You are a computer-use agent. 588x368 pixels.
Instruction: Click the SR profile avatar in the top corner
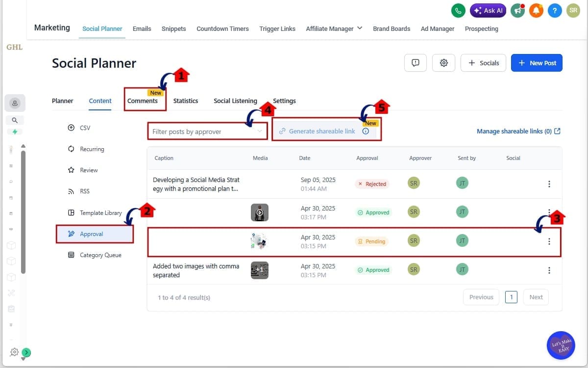(573, 10)
